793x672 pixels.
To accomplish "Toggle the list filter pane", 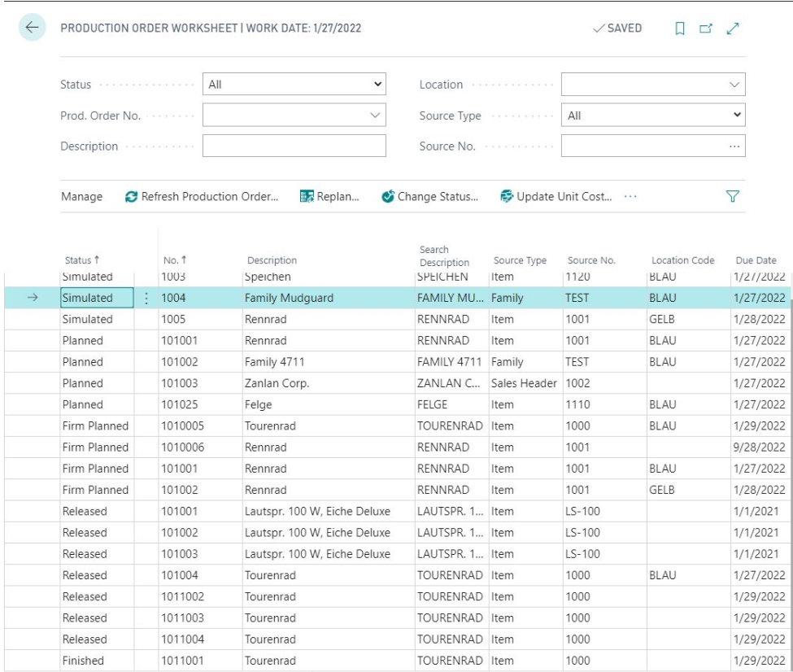I will (x=732, y=196).
